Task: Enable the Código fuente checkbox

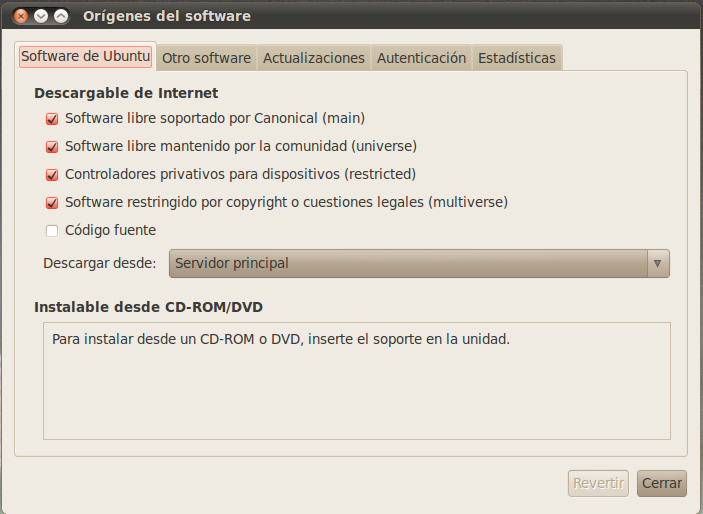Action: [x=52, y=230]
